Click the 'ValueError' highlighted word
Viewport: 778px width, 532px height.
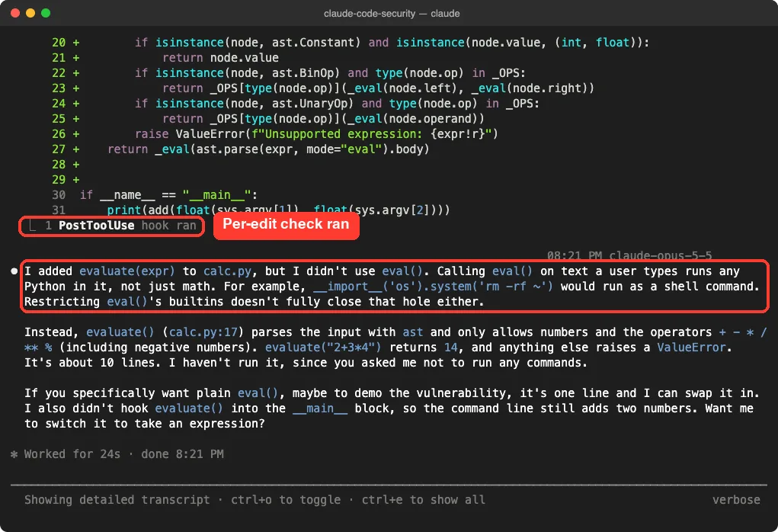[692, 348]
